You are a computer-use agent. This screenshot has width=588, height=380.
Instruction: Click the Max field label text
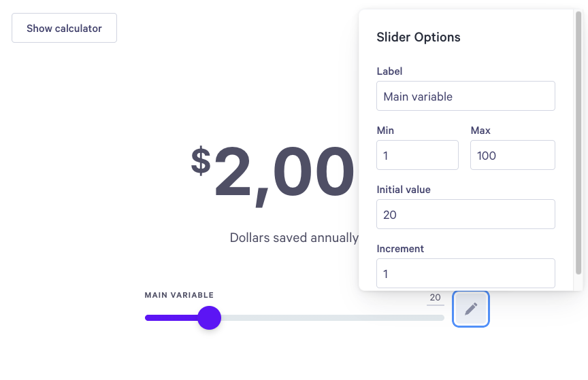(x=480, y=131)
